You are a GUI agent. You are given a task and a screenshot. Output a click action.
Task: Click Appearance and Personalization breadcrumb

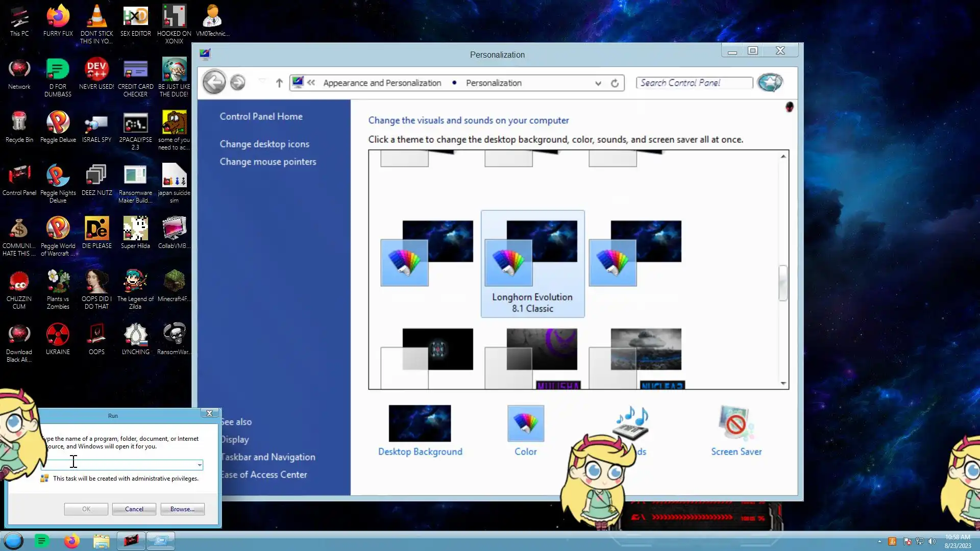[382, 83]
